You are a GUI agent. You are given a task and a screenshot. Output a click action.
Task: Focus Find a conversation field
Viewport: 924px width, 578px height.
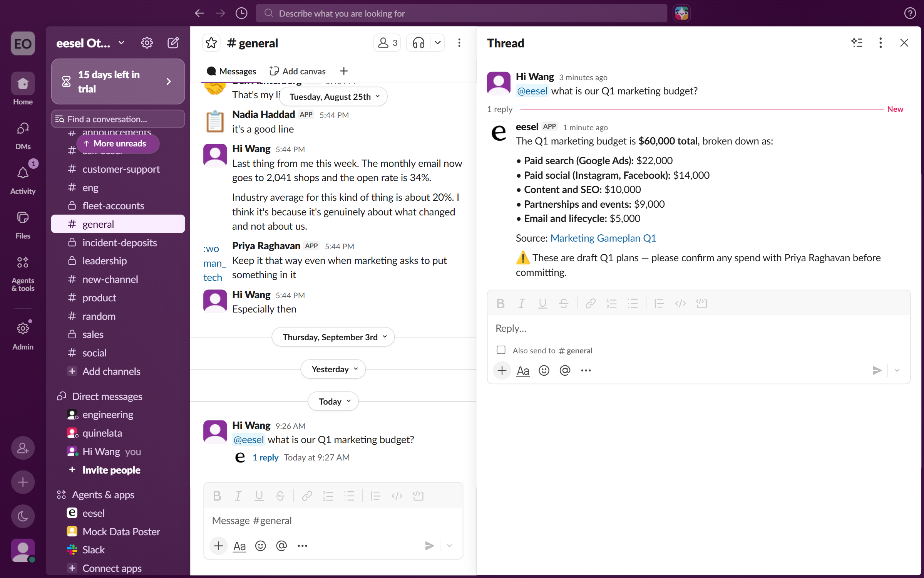pyautogui.click(x=118, y=119)
